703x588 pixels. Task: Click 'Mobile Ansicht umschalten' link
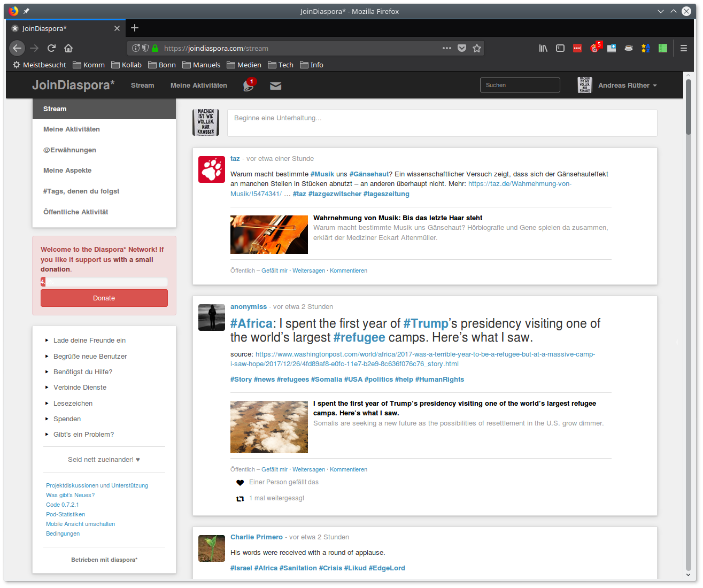tap(80, 524)
